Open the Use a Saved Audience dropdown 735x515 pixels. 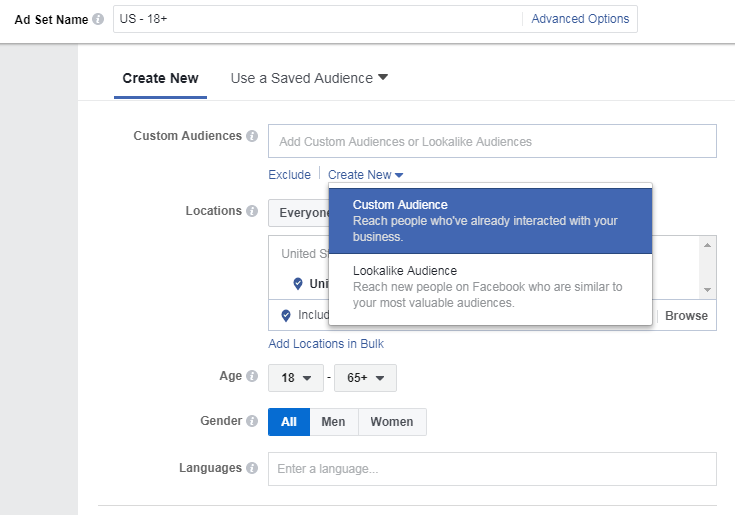pos(309,78)
